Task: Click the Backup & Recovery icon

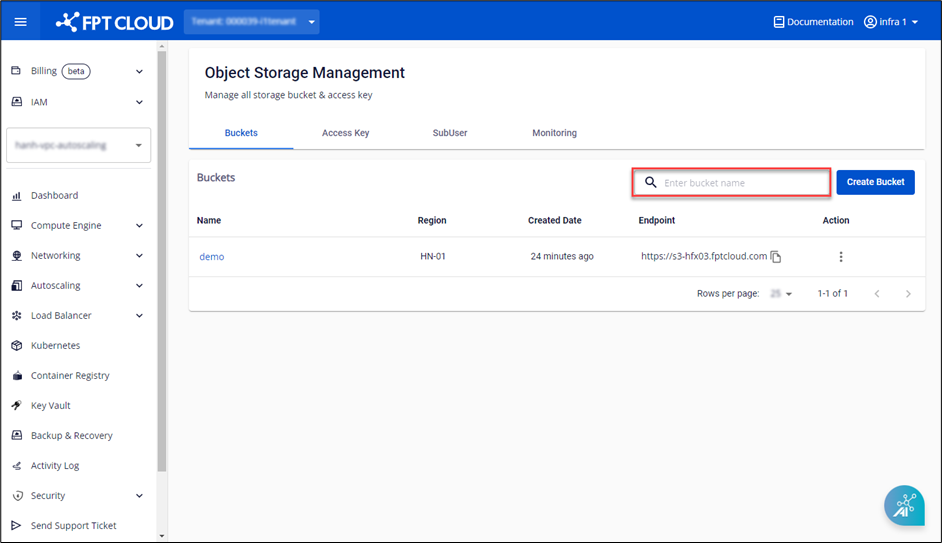Action: coord(17,435)
